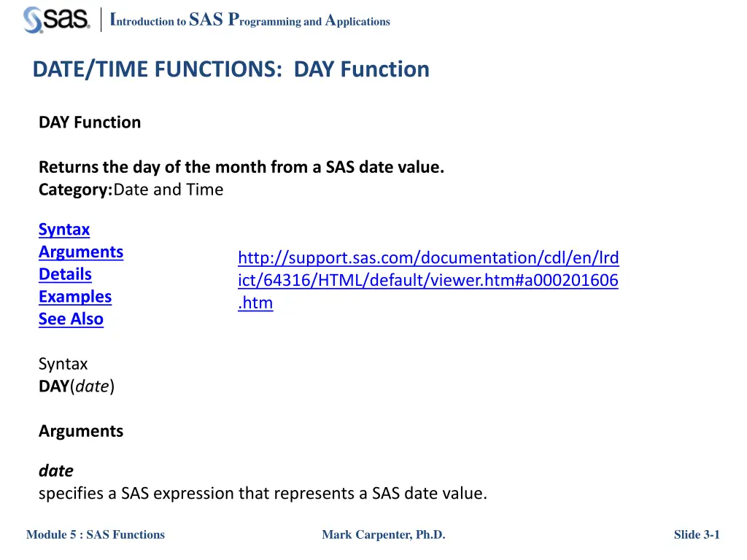
Task: Select the DAY(date) syntax text
Action: pyautogui.click(x=77, y=386)
